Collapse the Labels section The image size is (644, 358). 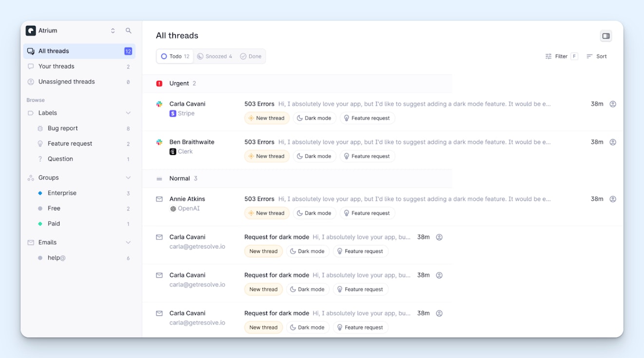[128, 113]
